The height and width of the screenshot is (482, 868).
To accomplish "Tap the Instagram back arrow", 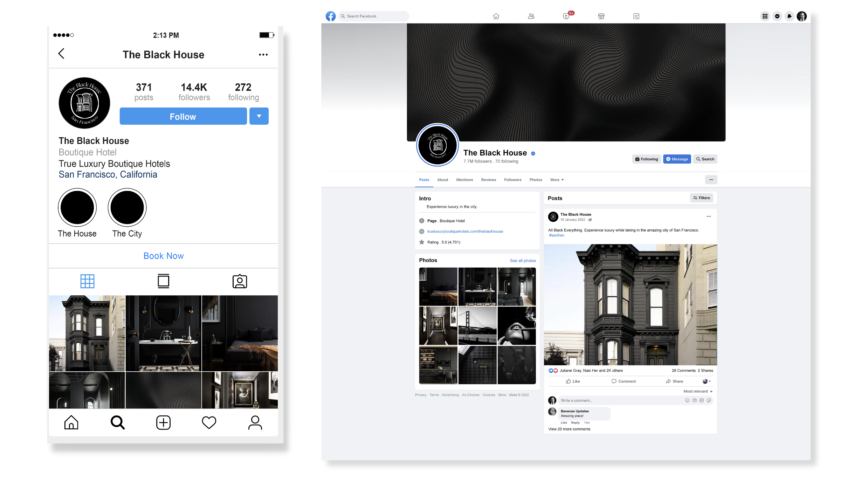I will (61, 54).
